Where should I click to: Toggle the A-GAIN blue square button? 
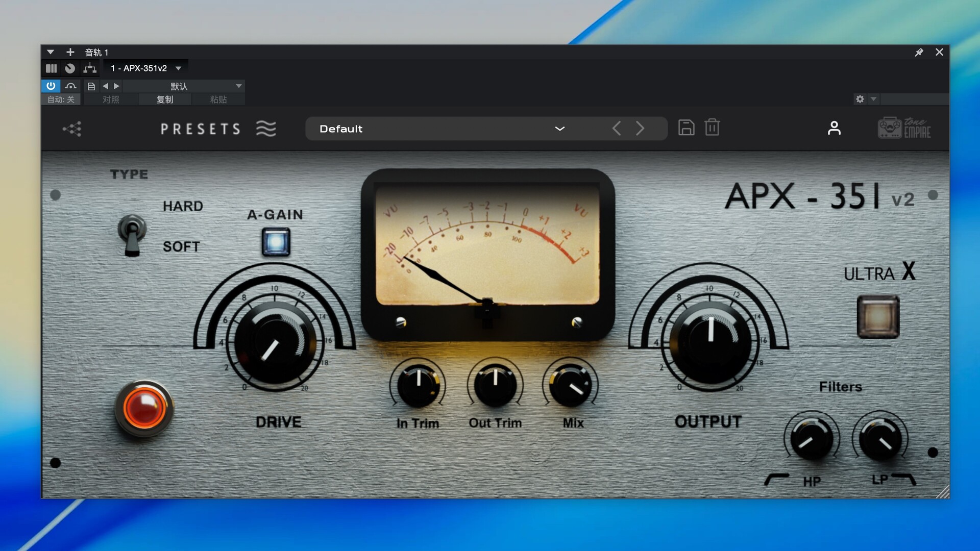tap(276, 242)
